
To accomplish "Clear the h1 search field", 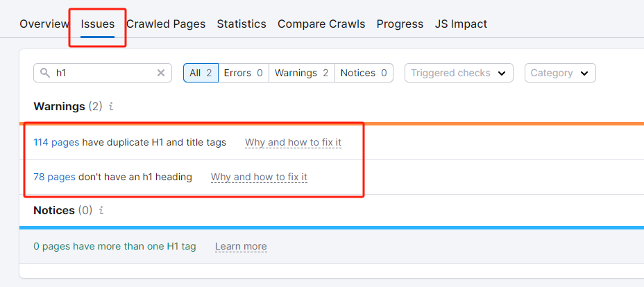I will click(x=161, y=73).
